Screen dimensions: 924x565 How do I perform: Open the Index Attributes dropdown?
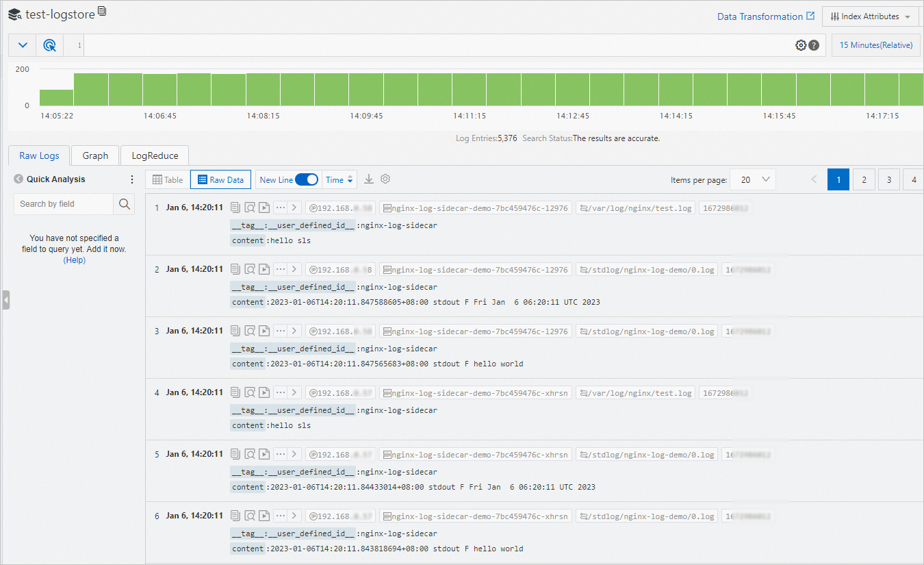(x=871, y=16)
